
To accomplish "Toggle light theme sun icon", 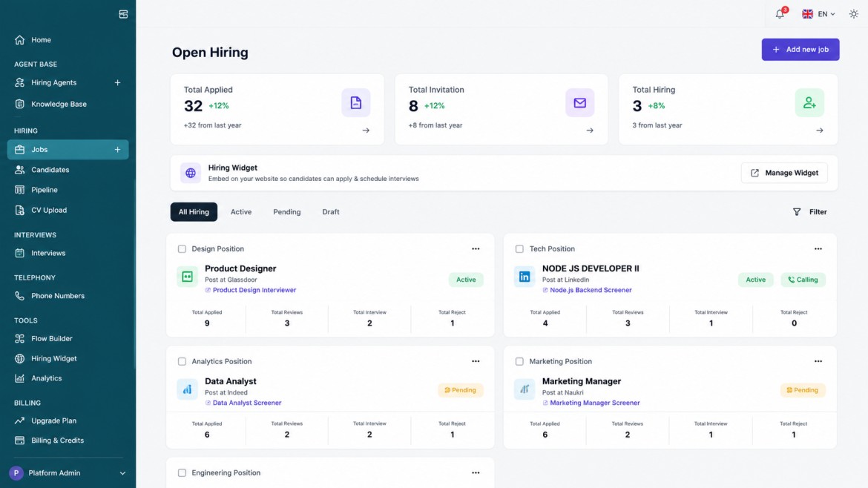I will coord(854,14).
